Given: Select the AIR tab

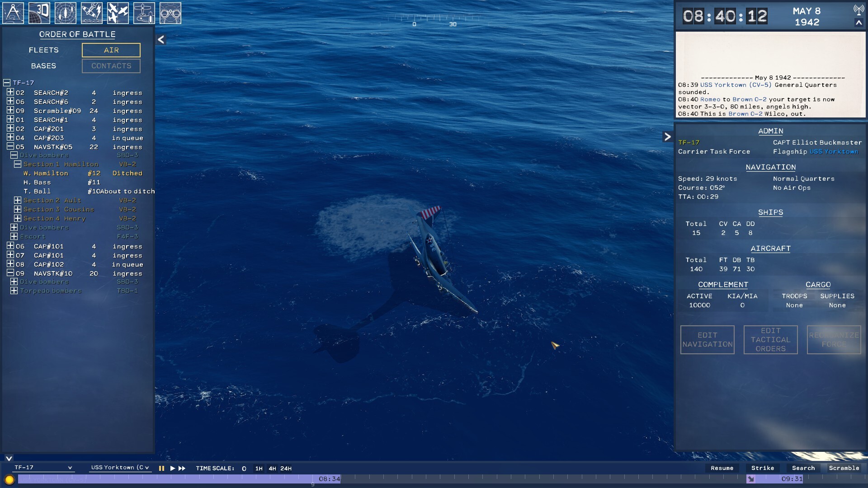Looking at the screenshot, I should tap(111, 50).
